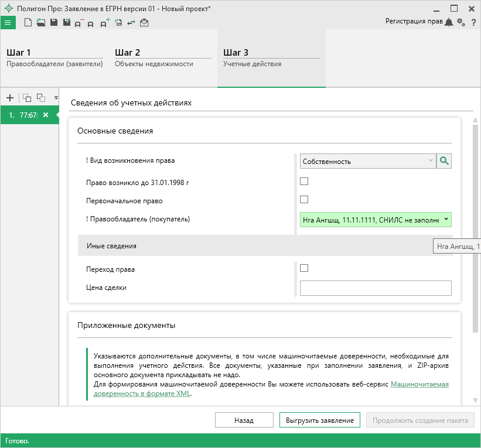Expand the sidebar toolbar overflow arrow
The height and width of the screenshot is (448, 481).
56,98
